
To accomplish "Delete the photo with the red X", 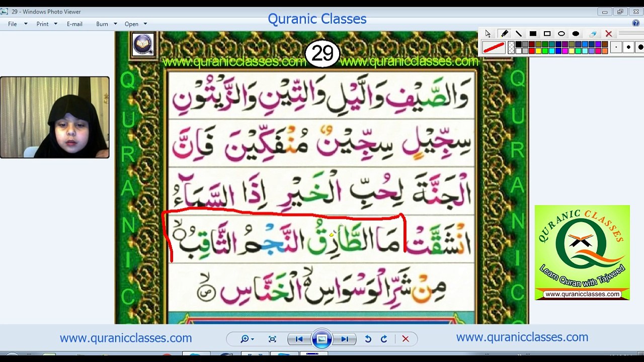I will tap(406, 339).
